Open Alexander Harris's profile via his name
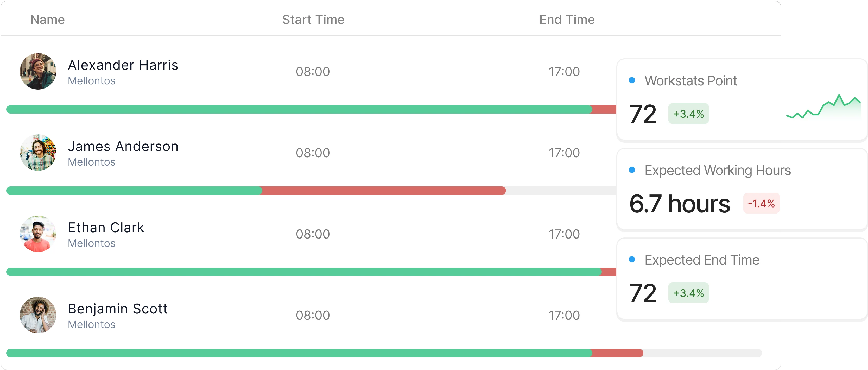 [x=123, y=65]
